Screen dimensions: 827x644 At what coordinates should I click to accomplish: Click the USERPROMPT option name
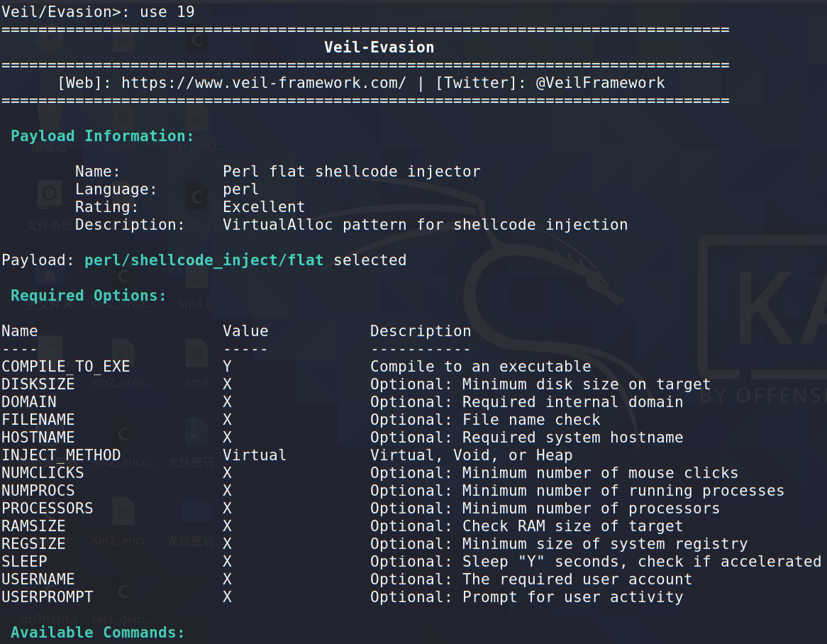[x=47, y=597]
